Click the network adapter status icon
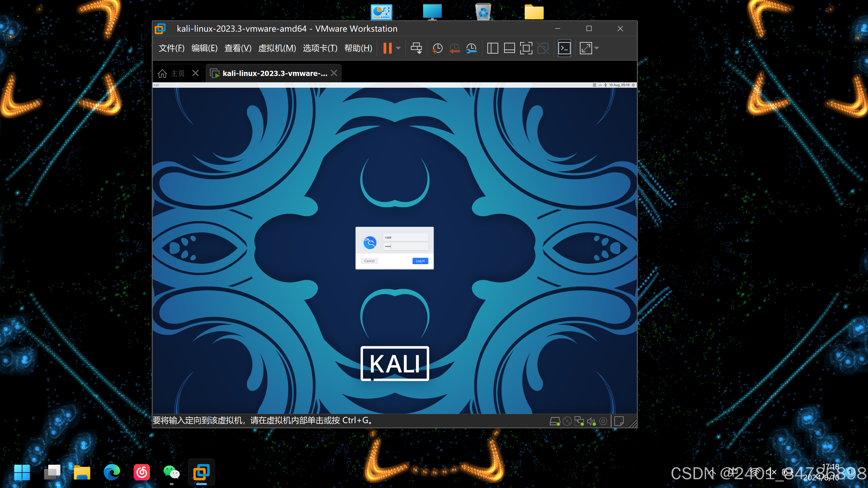 click(579, 421)
